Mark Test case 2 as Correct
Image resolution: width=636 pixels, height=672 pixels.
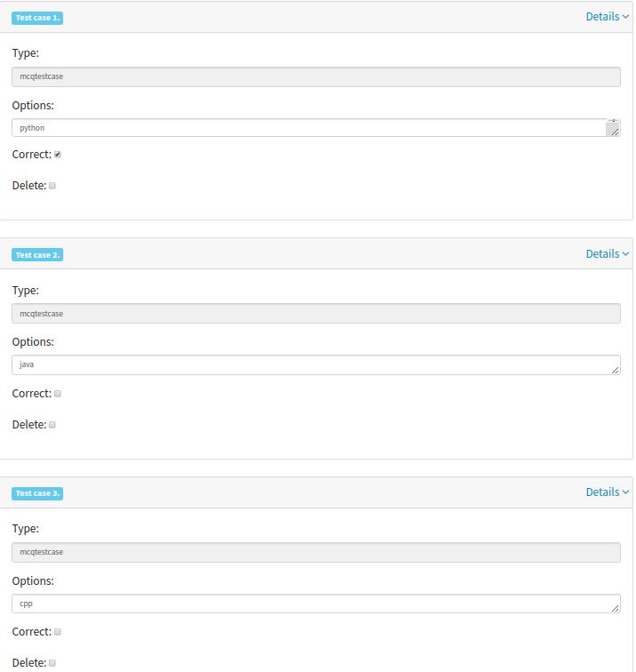[58, 394]
